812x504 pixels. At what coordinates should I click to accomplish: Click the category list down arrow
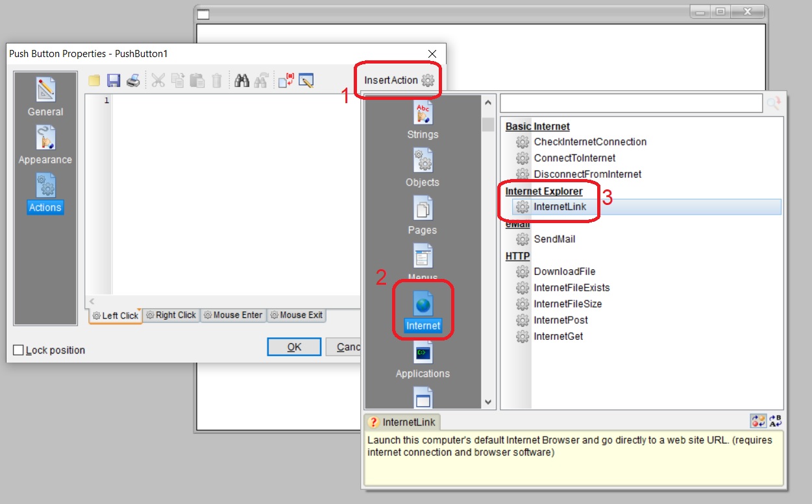tap(488, 402)
